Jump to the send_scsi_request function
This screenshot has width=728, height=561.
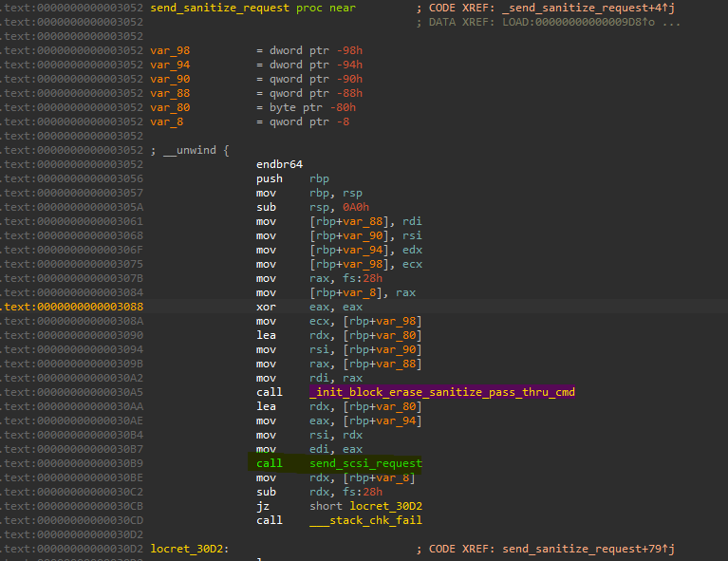coord(365,463)
